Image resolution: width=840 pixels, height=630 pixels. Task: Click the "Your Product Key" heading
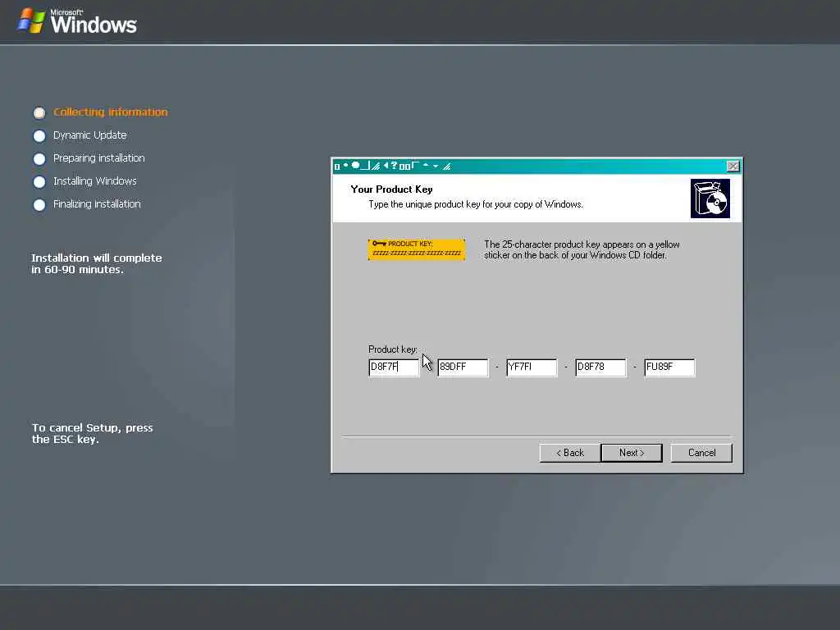[x=391, y=189]
